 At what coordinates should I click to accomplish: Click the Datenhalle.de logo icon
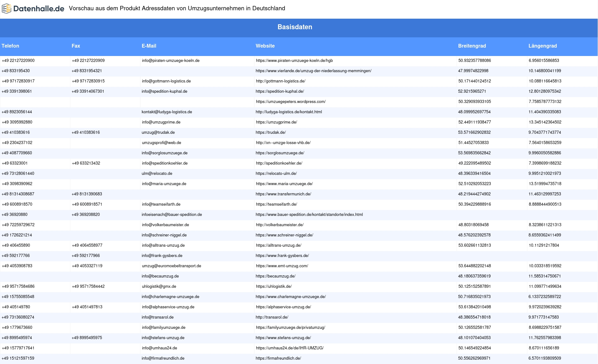point(7,9)
